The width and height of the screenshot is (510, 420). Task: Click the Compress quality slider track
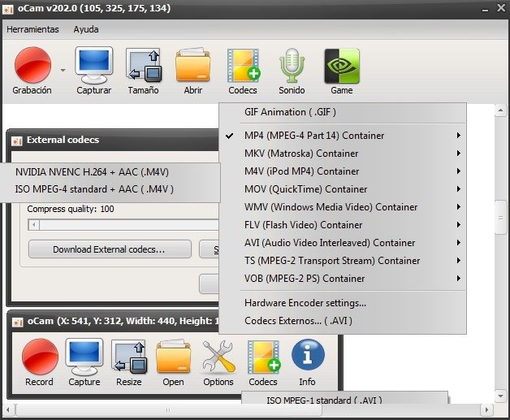(129, 225)
